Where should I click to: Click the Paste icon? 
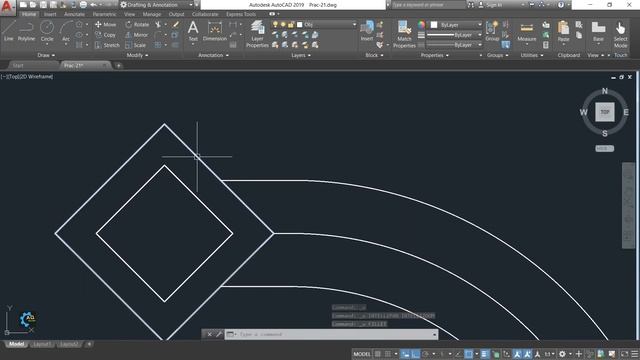pos(563,31)
